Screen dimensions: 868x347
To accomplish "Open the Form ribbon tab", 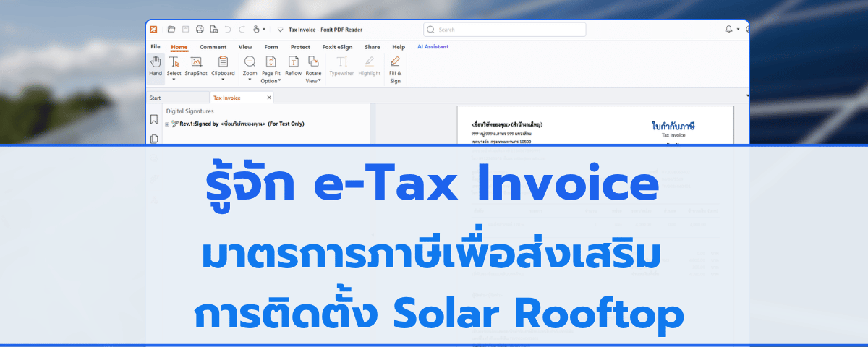I will point(271,46).
